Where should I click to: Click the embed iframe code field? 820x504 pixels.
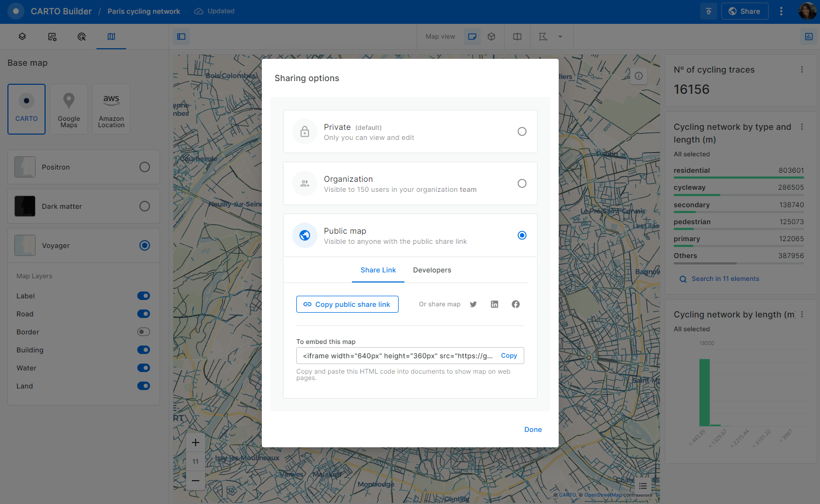click(x=397, y=356)
